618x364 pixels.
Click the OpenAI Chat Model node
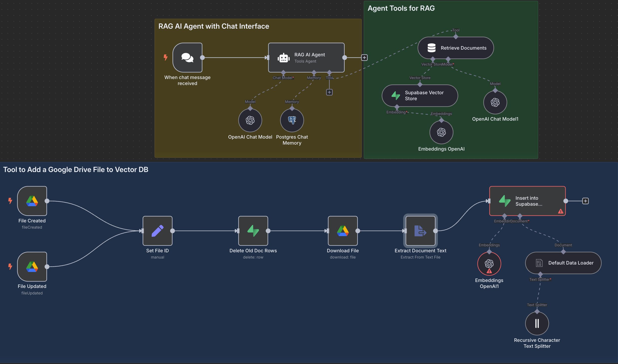(250, 120)
